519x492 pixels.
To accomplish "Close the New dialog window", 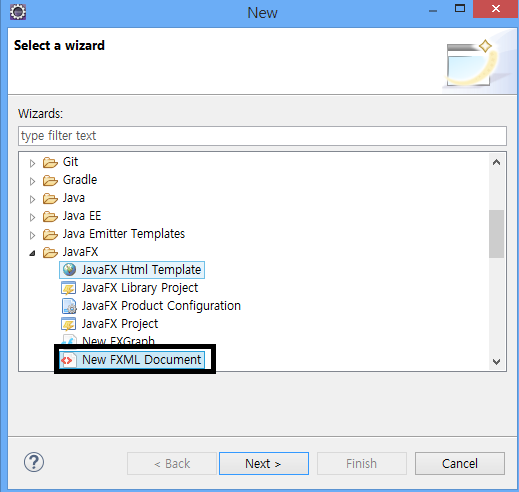I will [x=496, y=9].
